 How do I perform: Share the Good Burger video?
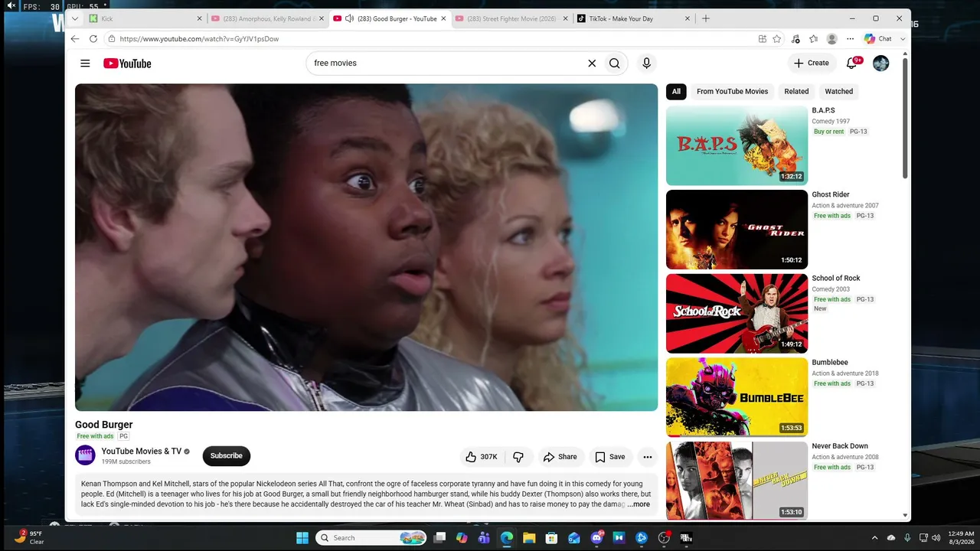point(560,457)
